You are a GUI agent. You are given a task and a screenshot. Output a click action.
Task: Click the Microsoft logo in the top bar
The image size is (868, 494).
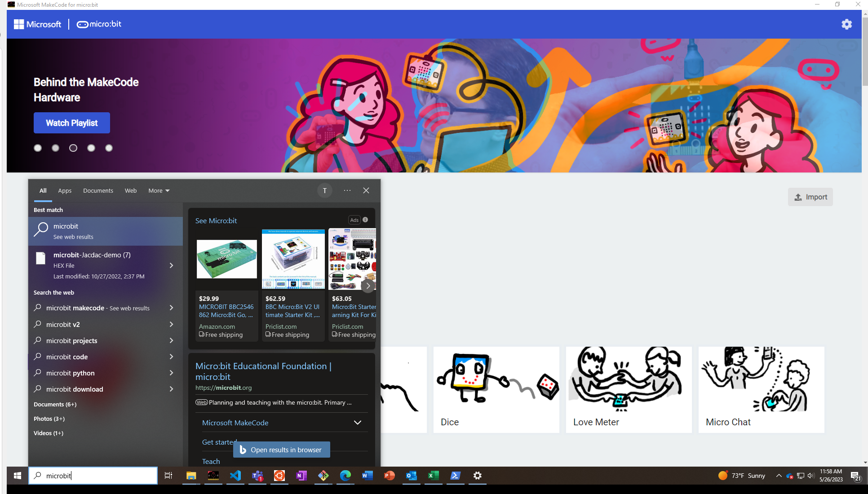tap(37, 24)
